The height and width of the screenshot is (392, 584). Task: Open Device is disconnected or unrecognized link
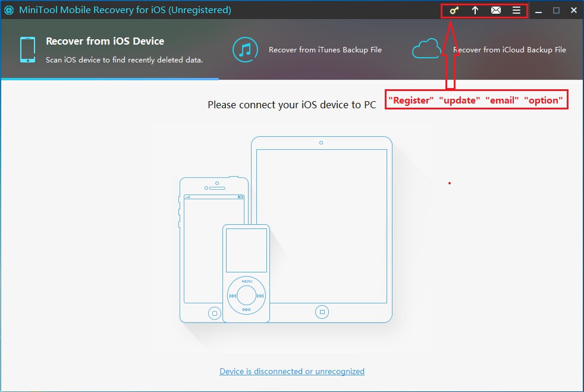pyautogui.click(x=292, y=371)
